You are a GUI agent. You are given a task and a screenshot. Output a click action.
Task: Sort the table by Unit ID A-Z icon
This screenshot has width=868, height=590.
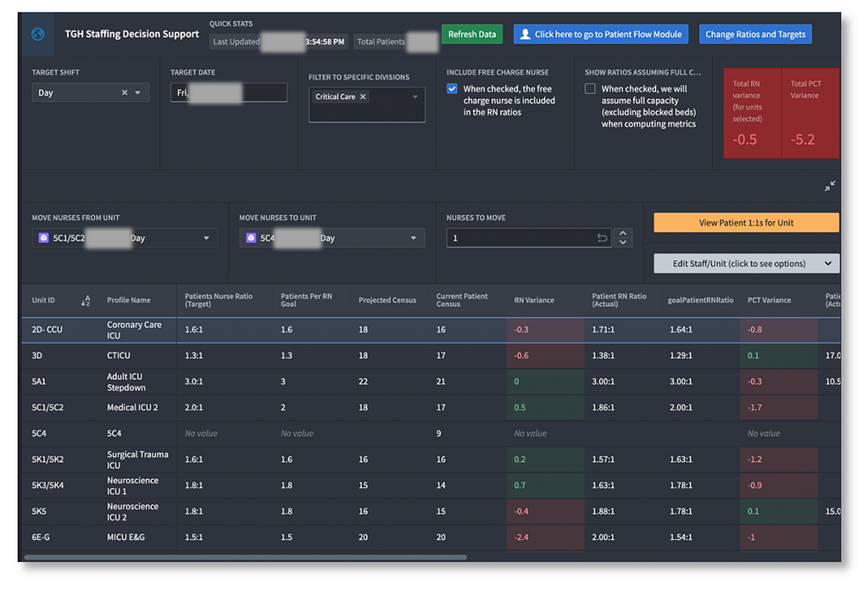coord(86,300)
